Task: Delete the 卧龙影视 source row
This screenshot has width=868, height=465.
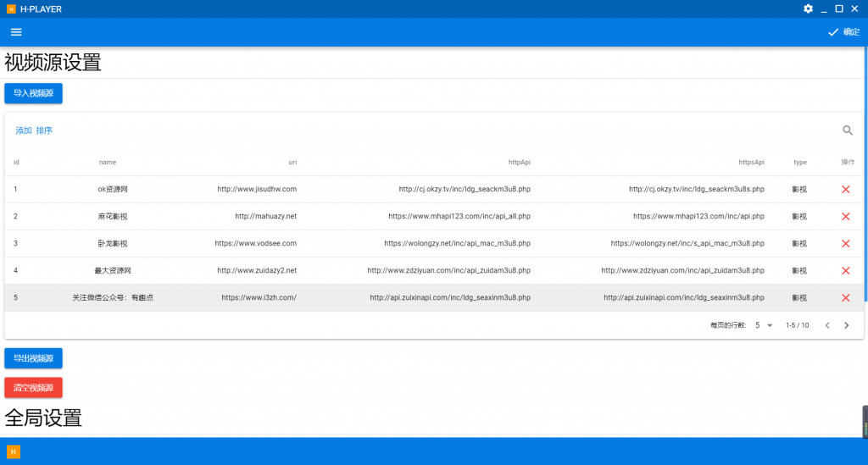Action: (x=845, y=243)
